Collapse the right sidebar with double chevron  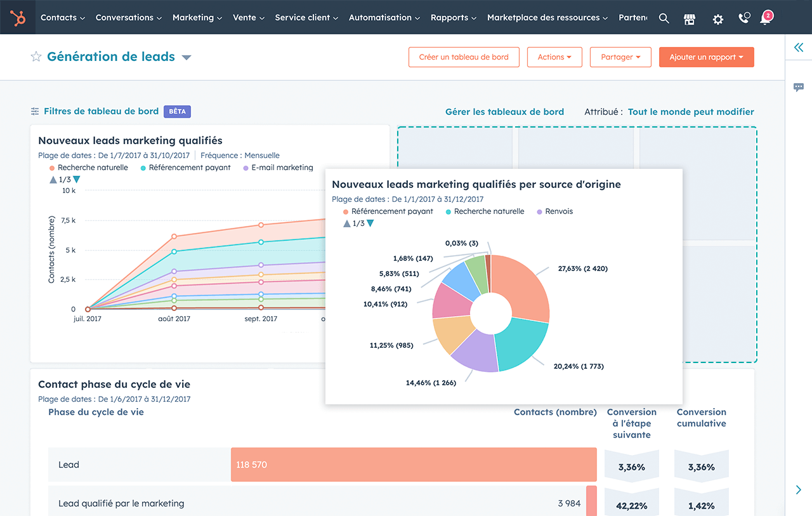(798, 48)
